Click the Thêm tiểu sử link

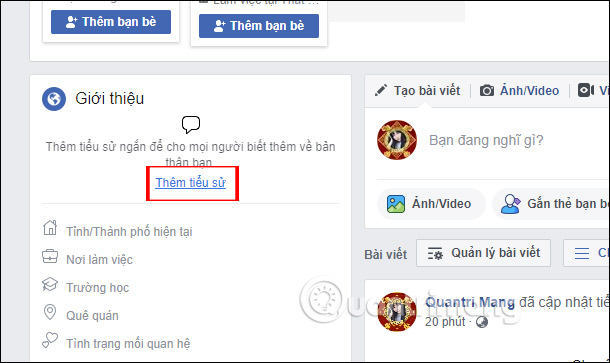pos(191,182)
